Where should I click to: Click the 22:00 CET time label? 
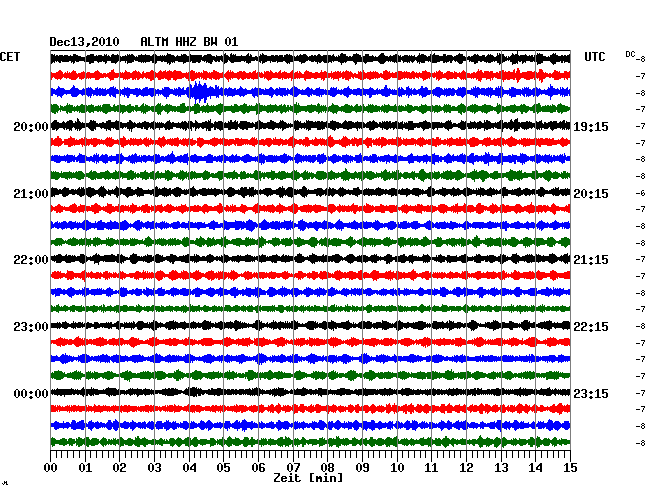[x=31, y=260]
